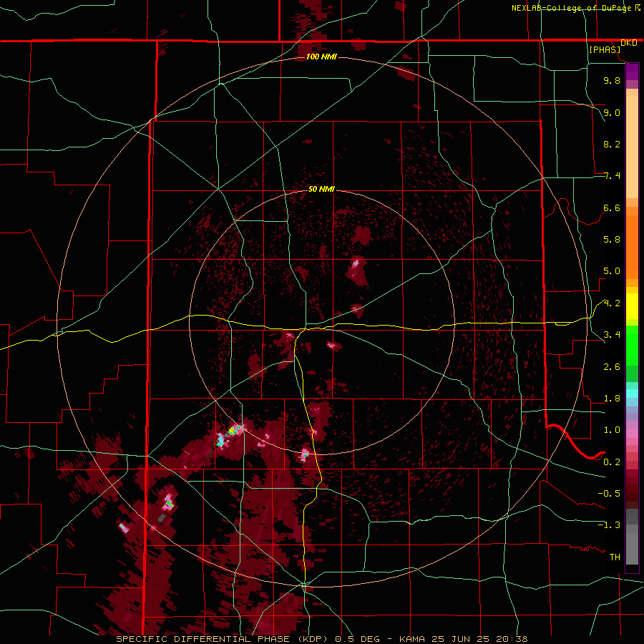Click the NEXLAB-College of DuPage credit text
This screenshot has width=644, height=644.
[x=572, y=8]
